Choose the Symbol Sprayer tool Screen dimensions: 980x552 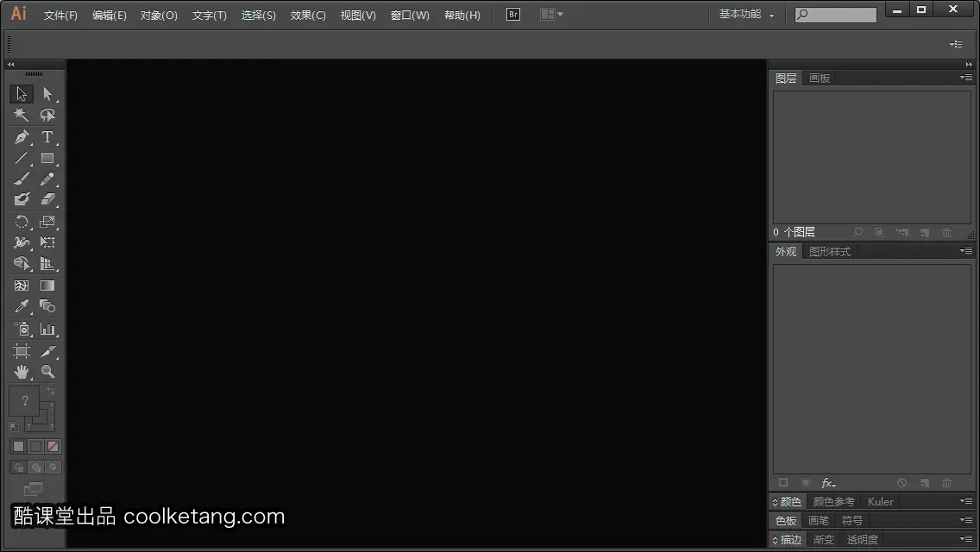[22, 329]
